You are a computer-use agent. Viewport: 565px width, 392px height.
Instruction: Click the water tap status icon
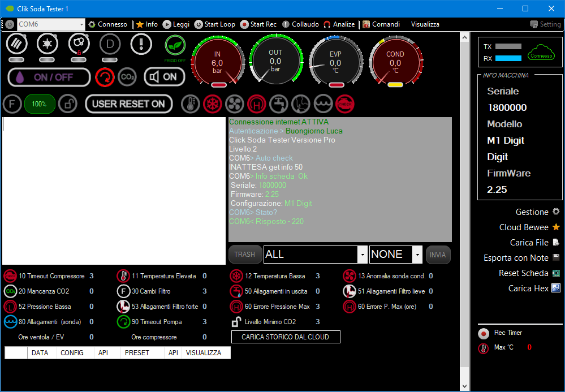[278, 104]
